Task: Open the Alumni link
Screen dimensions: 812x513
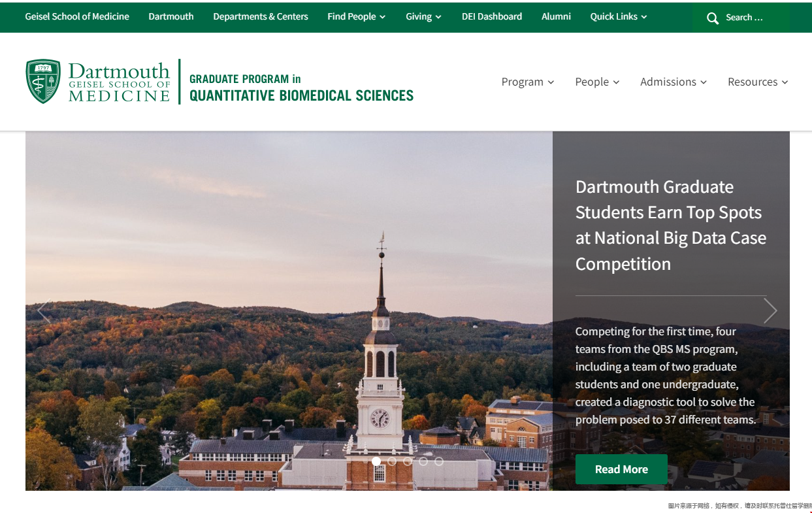Action: click(557, 16)
